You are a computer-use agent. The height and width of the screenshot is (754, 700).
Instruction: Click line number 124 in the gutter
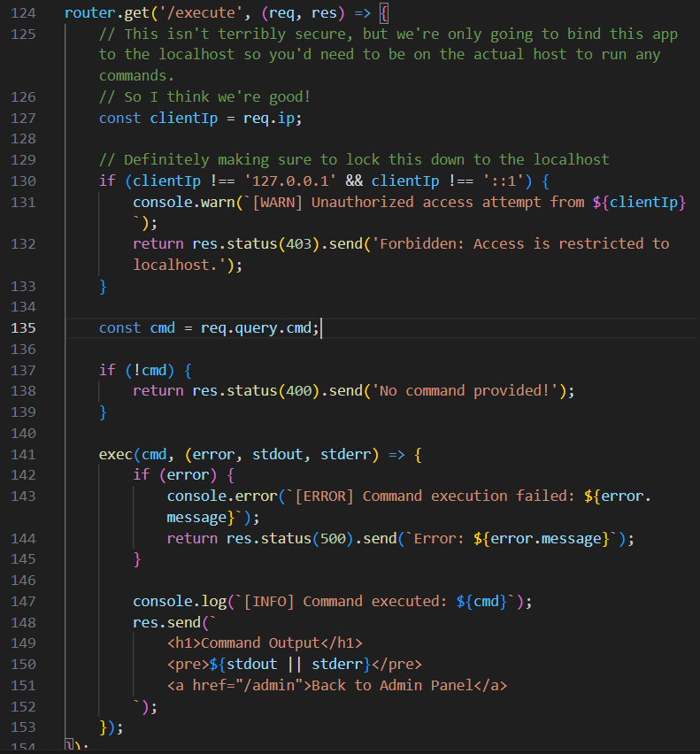point(24,13)
